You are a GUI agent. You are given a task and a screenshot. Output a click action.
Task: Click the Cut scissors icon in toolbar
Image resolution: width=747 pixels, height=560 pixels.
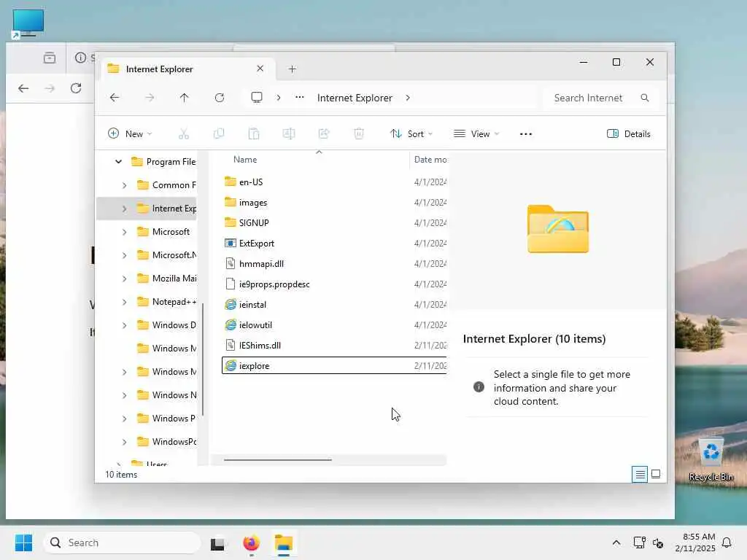click(183, 134)
